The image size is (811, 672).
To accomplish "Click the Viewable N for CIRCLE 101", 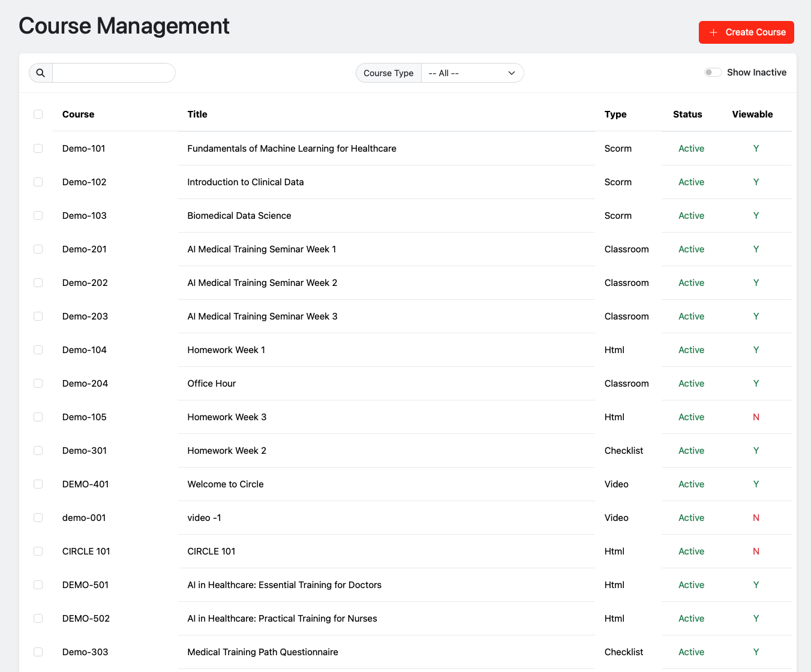I will pyautogui.click(x=756, y=552).
